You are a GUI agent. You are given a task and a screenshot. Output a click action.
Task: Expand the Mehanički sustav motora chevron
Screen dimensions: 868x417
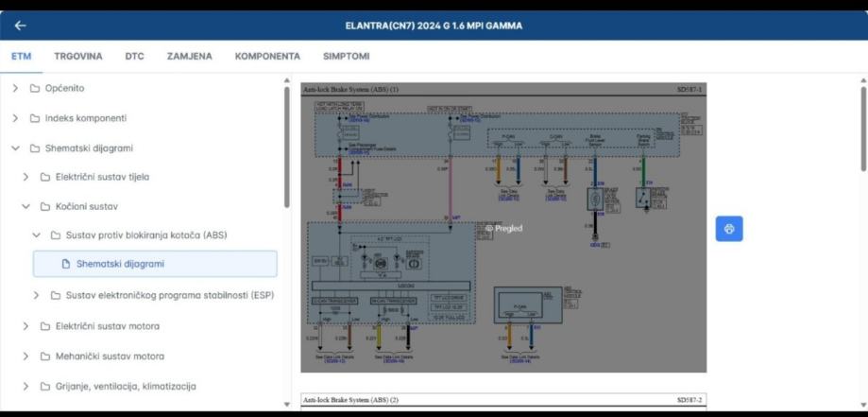pyautogui.click(x=26, y=356)
